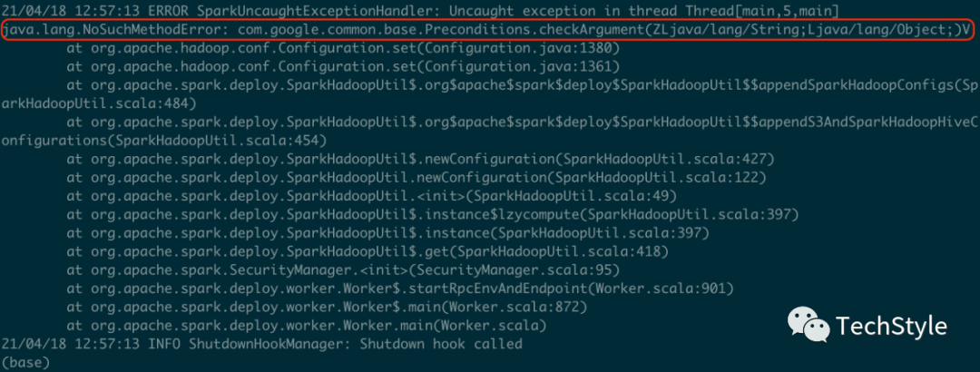Image resolution: width=980 pixels, height=372 pixels.
Task: Click the SparkHadoopUtil.scala:427 stack frame
Action: pyautogui.click(x=421, y=158)
